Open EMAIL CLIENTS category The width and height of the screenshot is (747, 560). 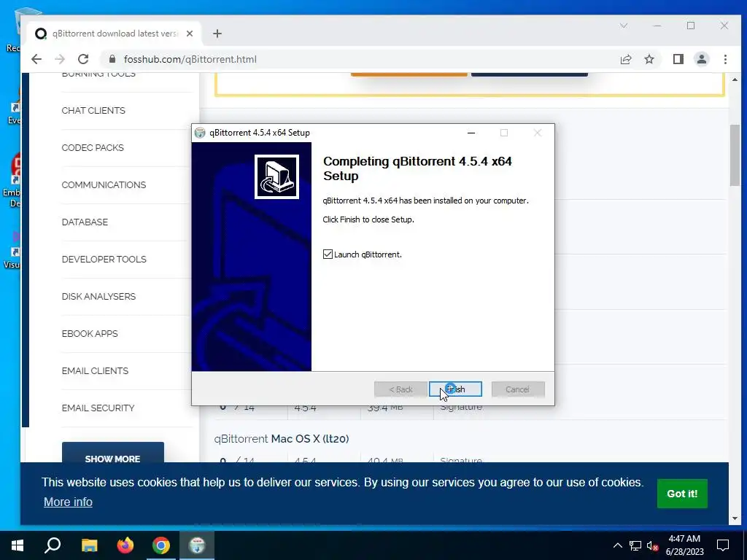click(x=95, y=370)
